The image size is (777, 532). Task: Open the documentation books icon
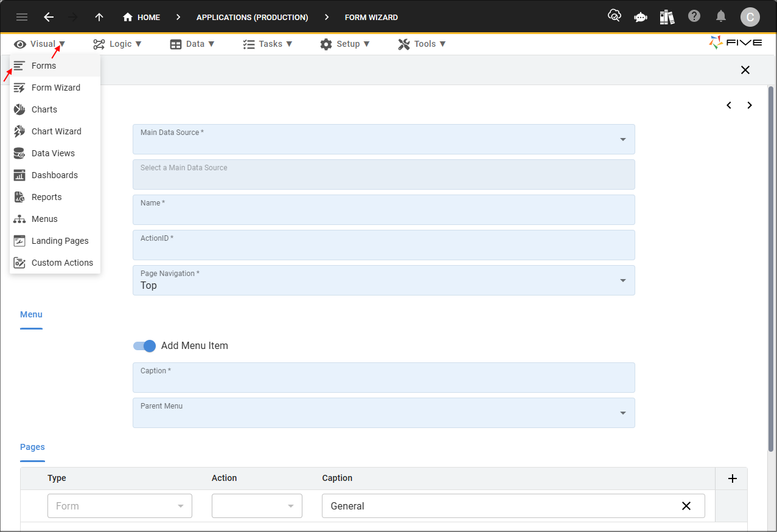pyautogui.click(x=667, y=16)
